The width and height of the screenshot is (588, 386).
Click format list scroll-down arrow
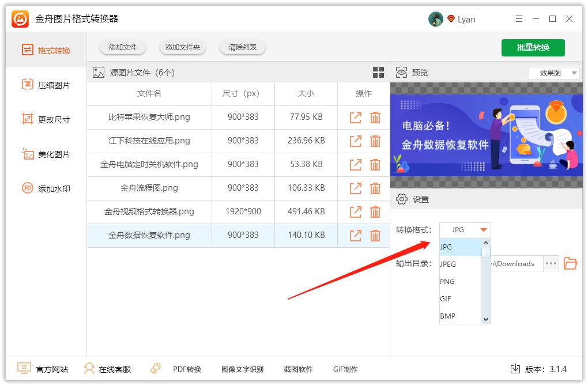[486, 319]
